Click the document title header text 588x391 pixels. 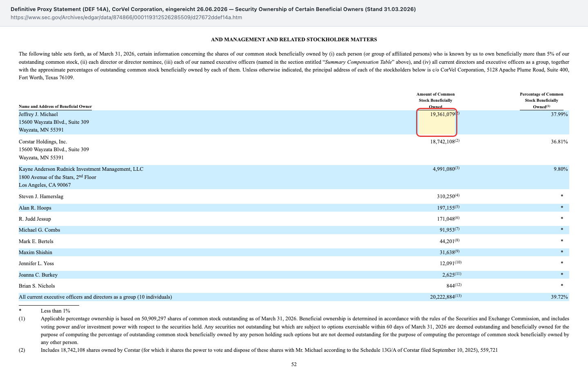pyautogui.click(x=213, y=9)
